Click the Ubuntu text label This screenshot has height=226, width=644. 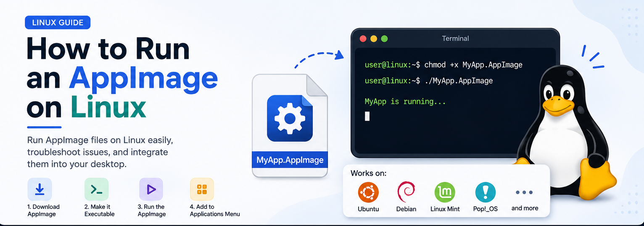(368, 209)
